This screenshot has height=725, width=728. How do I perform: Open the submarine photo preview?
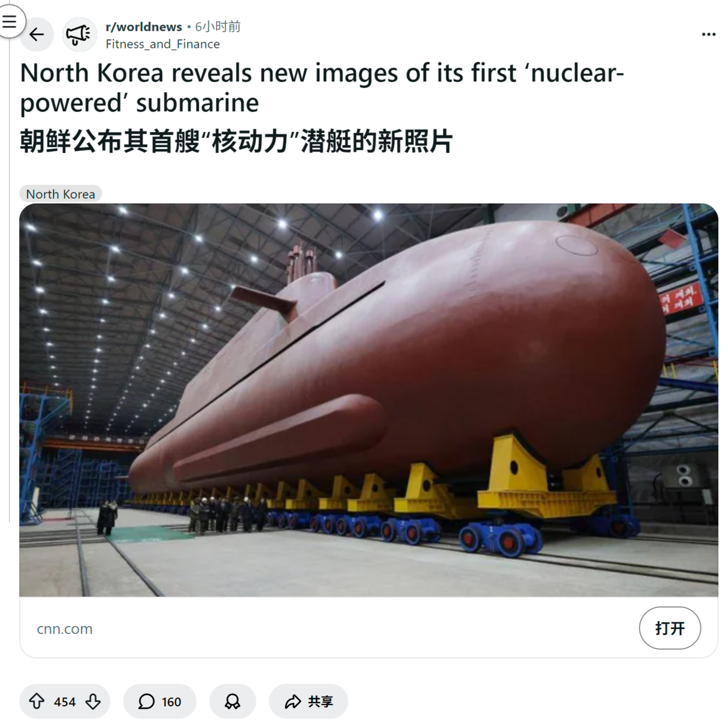(369, 400)
